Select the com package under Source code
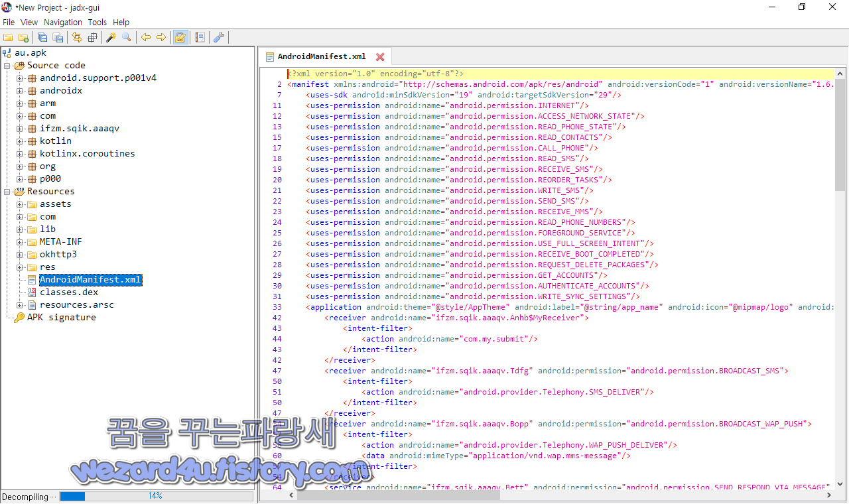 [48, 116]
